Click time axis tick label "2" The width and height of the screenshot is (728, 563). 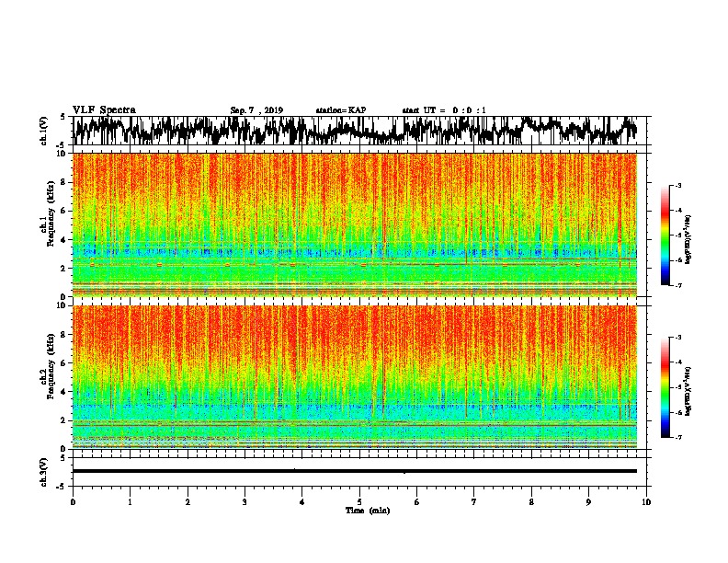pos(188,502)
